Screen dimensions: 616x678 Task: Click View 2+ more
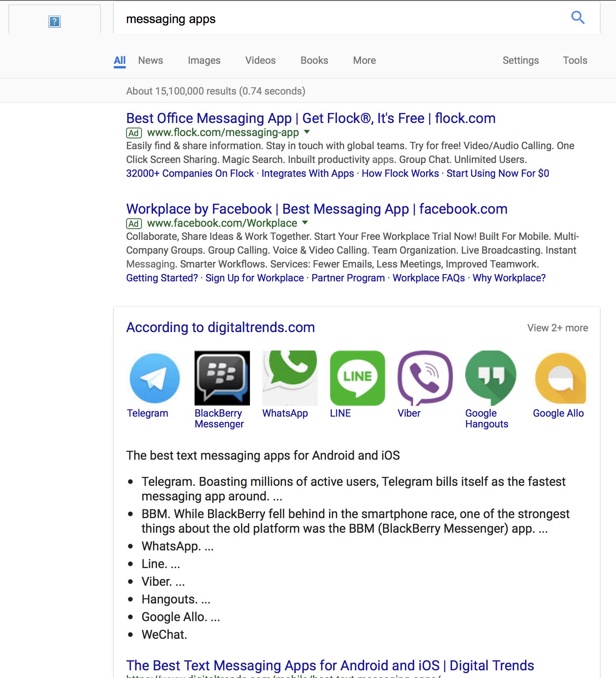[x=558, y=328]
